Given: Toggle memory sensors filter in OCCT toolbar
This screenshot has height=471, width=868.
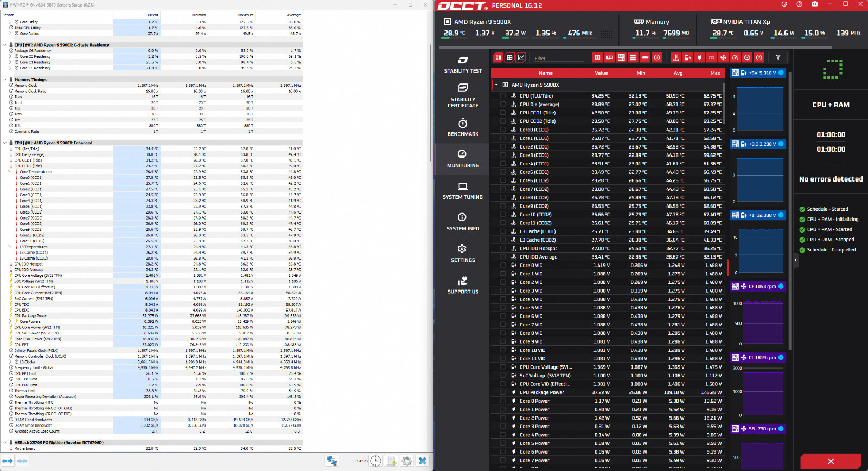Looking at the screenshot, I should click(x=645, y=57).
